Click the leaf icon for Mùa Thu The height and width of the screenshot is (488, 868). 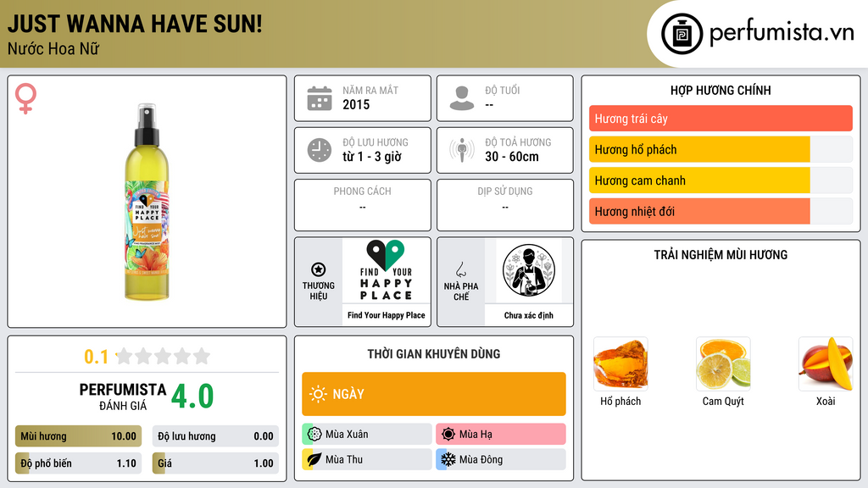click(x=314, y=459)
